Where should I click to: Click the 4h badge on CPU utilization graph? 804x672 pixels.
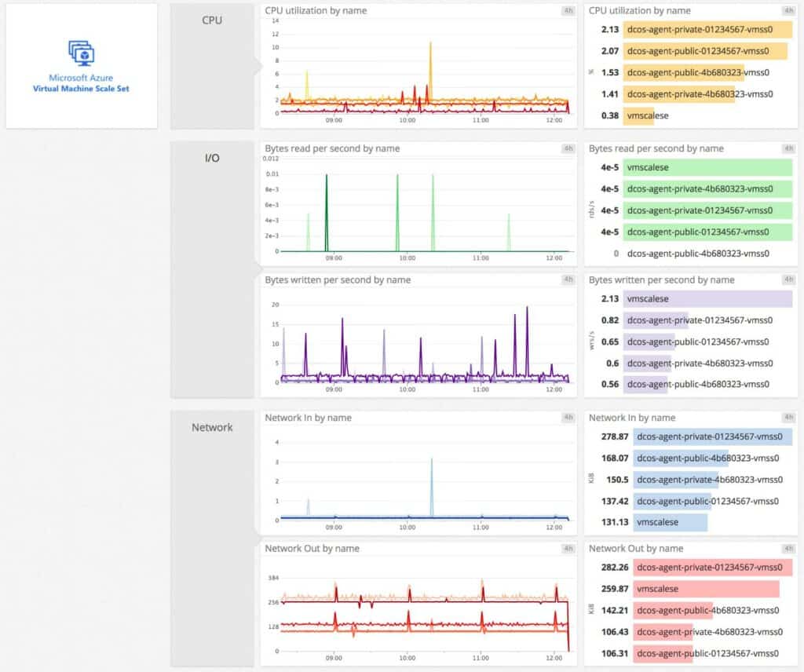(x=568, y=10)
